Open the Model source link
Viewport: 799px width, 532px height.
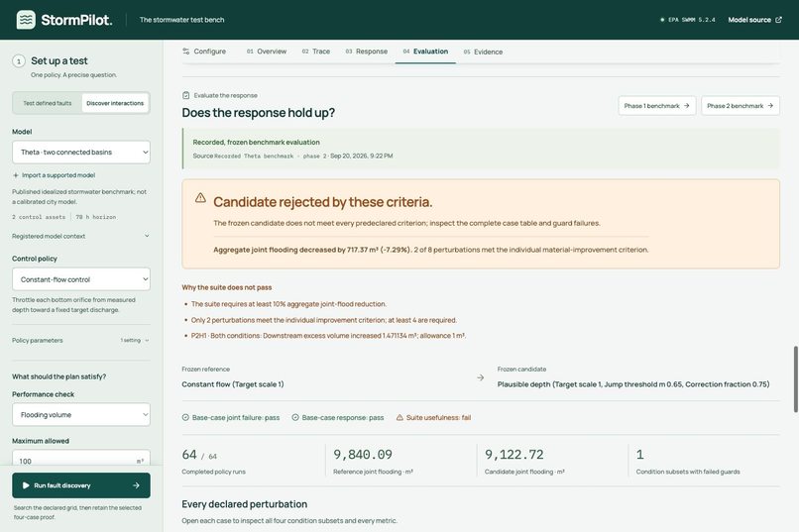pos(754,20)
